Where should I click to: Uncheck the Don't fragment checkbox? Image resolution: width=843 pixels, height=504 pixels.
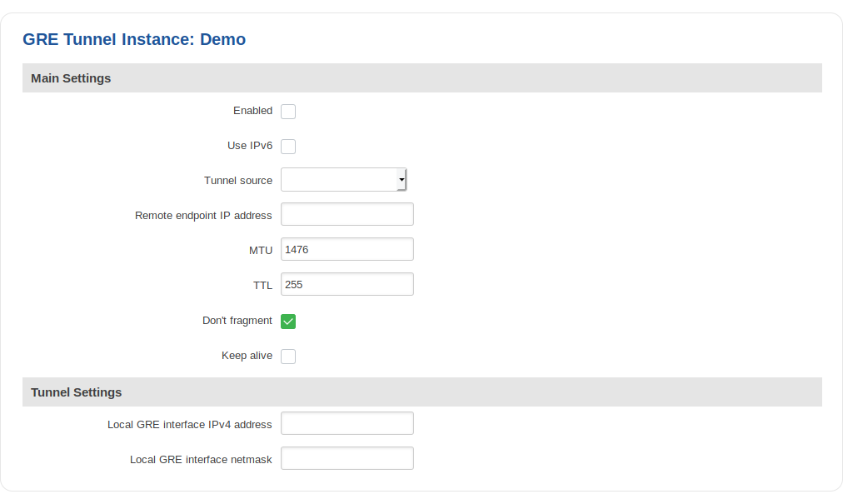pyautogui.click(x=288, y=322)
